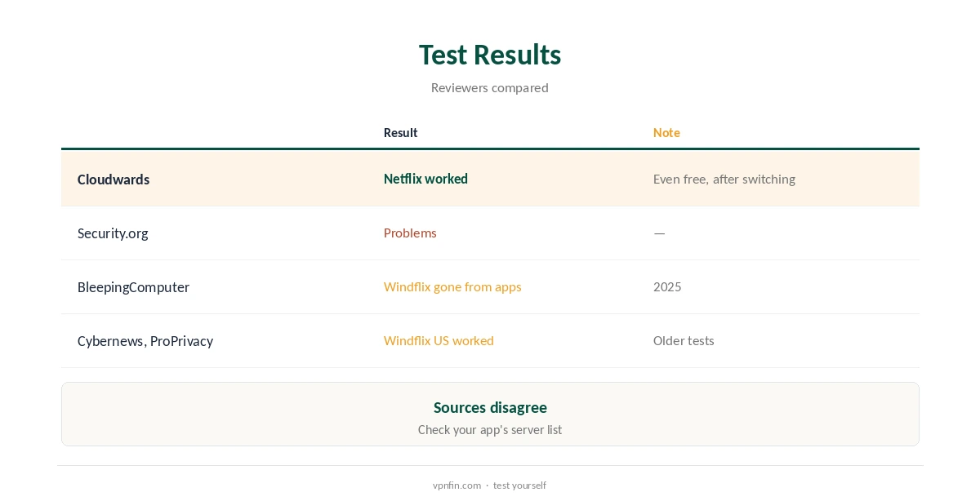Click "Check your app's server list" text
The image size is (980, 501).
490,429
